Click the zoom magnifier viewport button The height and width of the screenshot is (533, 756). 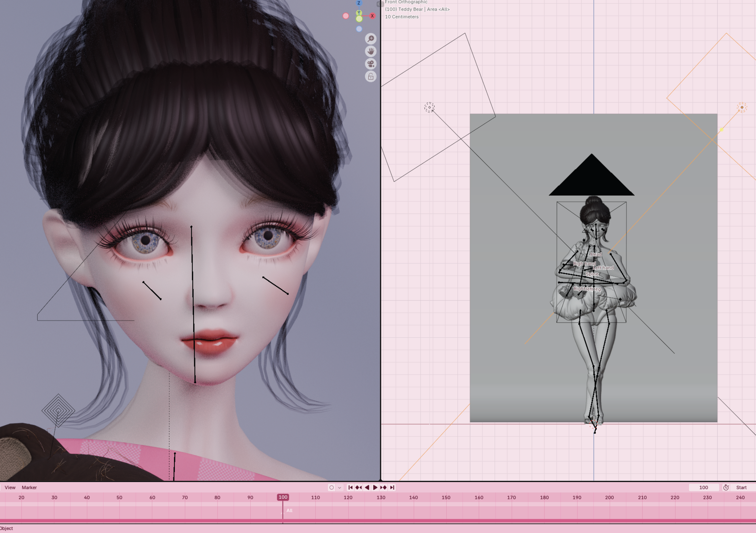click(371, 39)
